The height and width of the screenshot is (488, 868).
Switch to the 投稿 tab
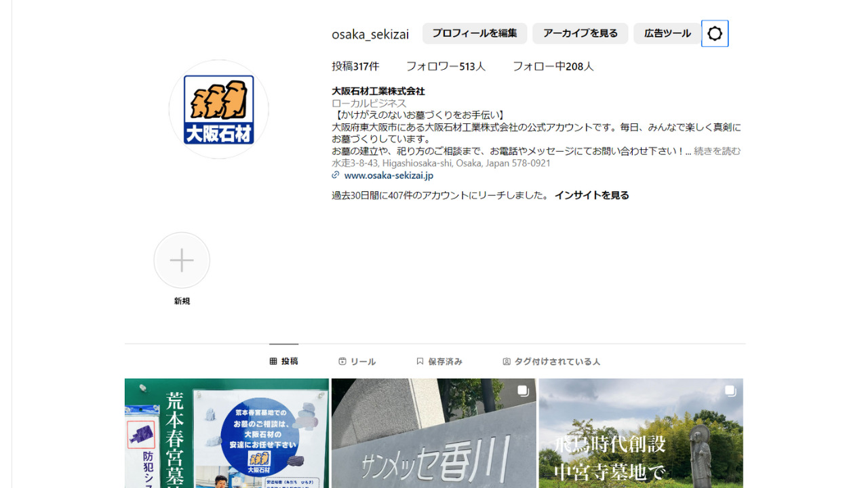pyautogui.click(x=283, y=361)
